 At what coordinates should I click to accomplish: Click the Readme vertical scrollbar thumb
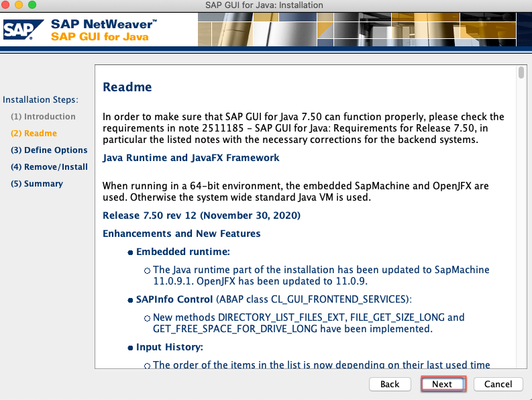point(521,72)
